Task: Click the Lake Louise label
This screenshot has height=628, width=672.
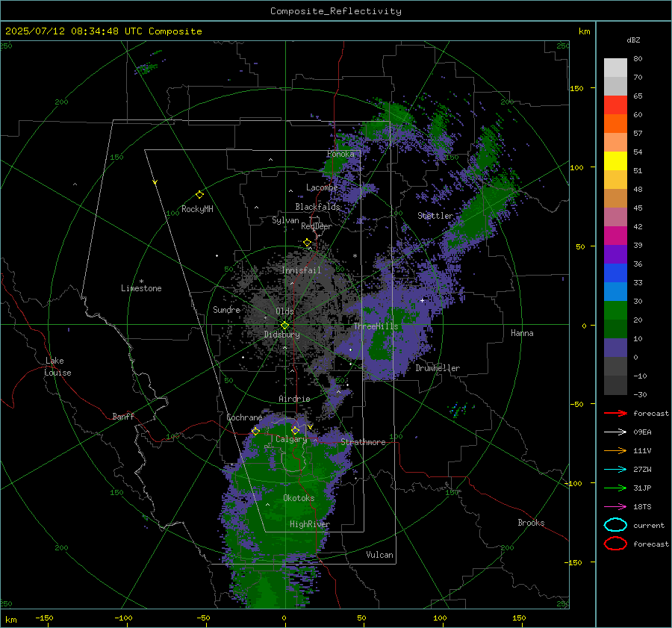Action: click(57, 367)
